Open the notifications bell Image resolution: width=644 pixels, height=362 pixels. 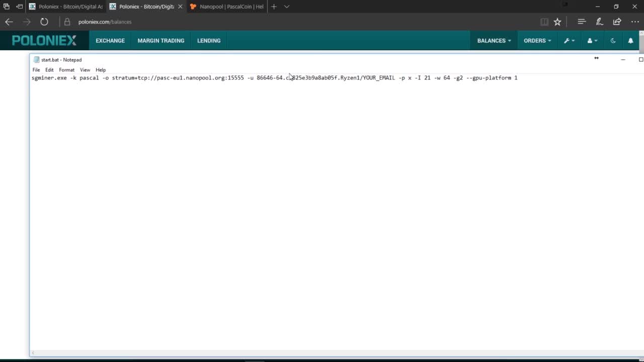click(x=630, y=41)
